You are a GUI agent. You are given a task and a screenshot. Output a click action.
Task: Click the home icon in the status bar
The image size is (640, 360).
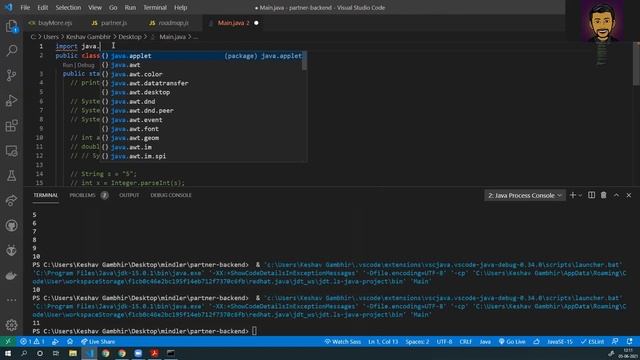(x=70, y=342)
